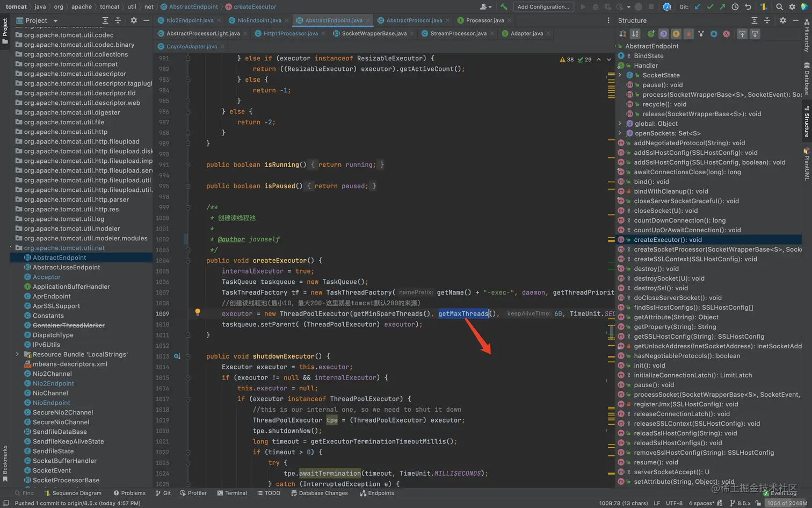Select AbstractJsseEndpoint in Project tree
The height and width of the screenshot is (508, 812).
click(66, 267)
